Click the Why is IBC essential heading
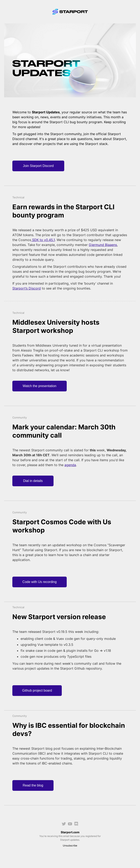 68,729
